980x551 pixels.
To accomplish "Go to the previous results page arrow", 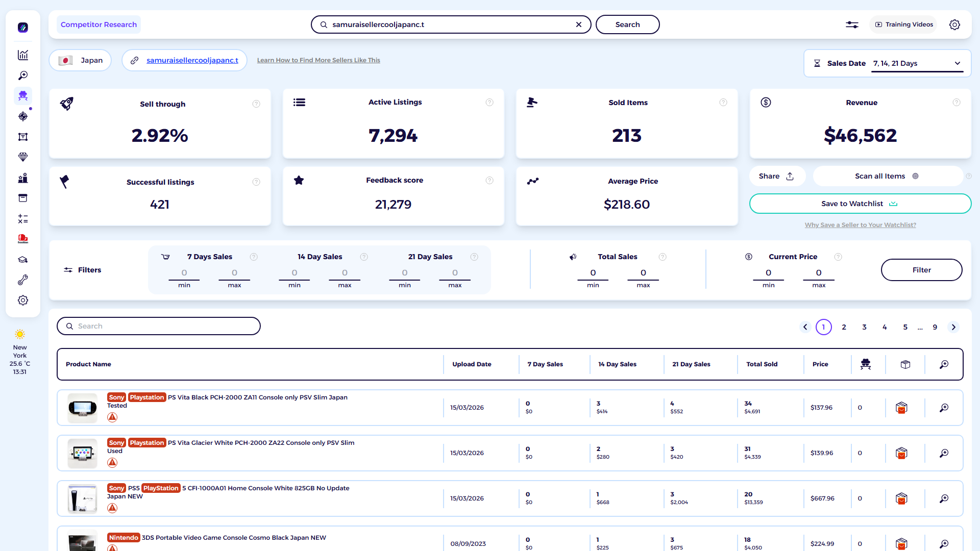I will pyautogui.click(x=805, y=327).
